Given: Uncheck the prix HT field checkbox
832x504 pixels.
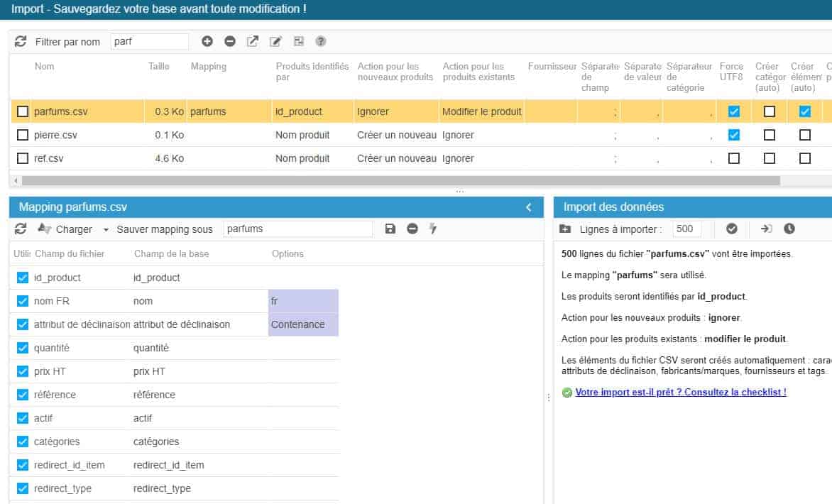Looking at the screenshot, I should pyautogui.click(x=22, y=371).
